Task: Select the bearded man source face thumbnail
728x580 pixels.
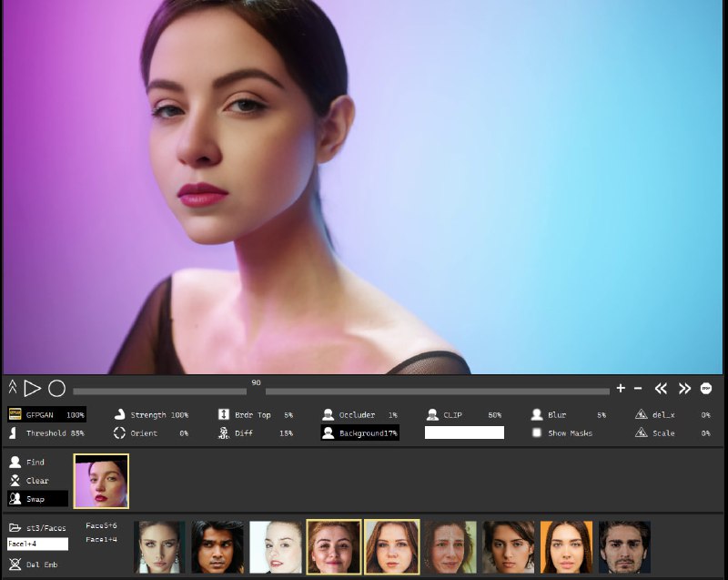Action: coord(624,547)
